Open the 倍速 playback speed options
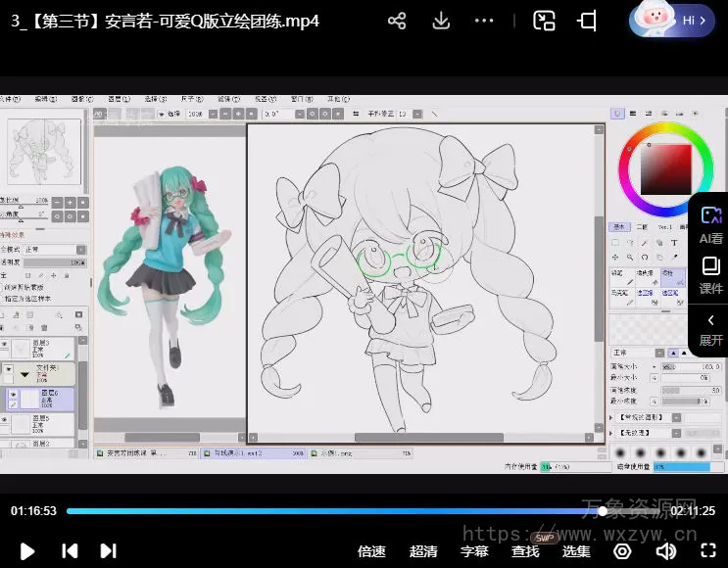Screen dimensions: 728x568 (x=371, y=551)
